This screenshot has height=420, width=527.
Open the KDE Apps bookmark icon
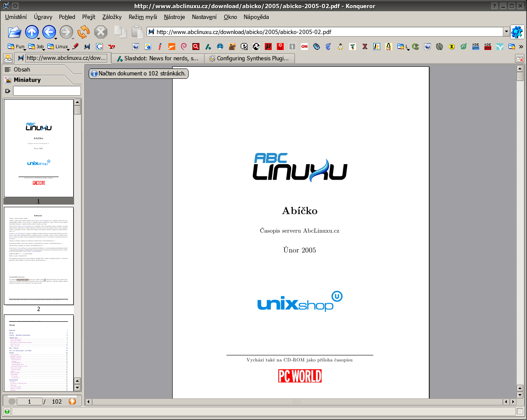[x=488, y=47]
